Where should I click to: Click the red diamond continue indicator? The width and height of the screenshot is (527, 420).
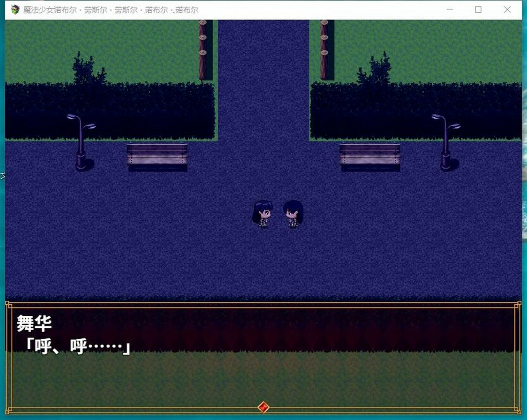pos(263,407)
